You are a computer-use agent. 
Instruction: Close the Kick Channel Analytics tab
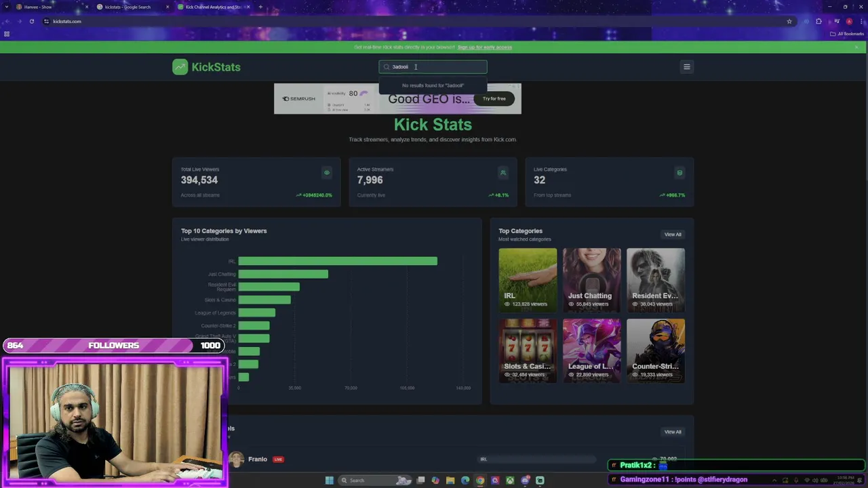click(x=248, y=7)
